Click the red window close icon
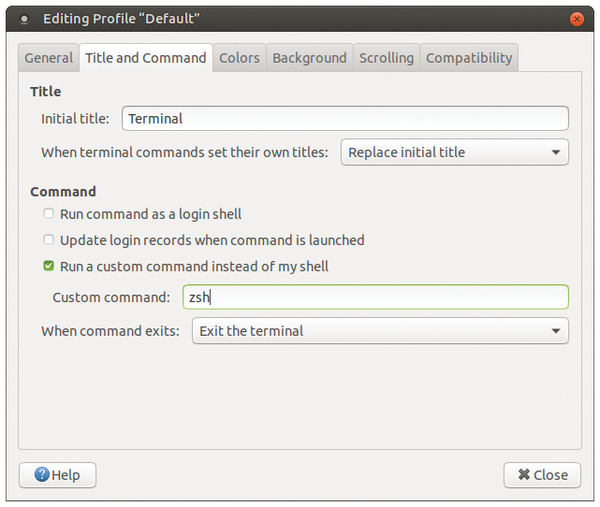Viewport: 600px width, 507px height. click(x=577, y=19)
